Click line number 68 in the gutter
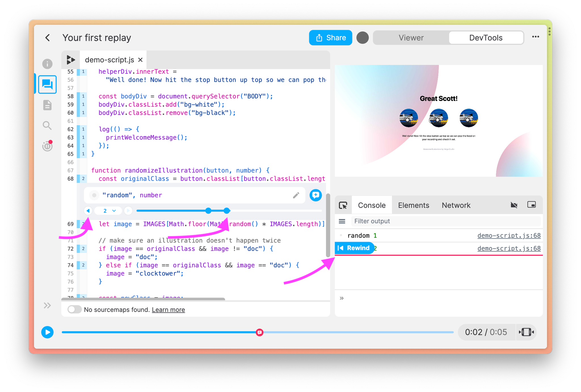The width and height of the screenshot is (581, 392). [x=70, y=179]
